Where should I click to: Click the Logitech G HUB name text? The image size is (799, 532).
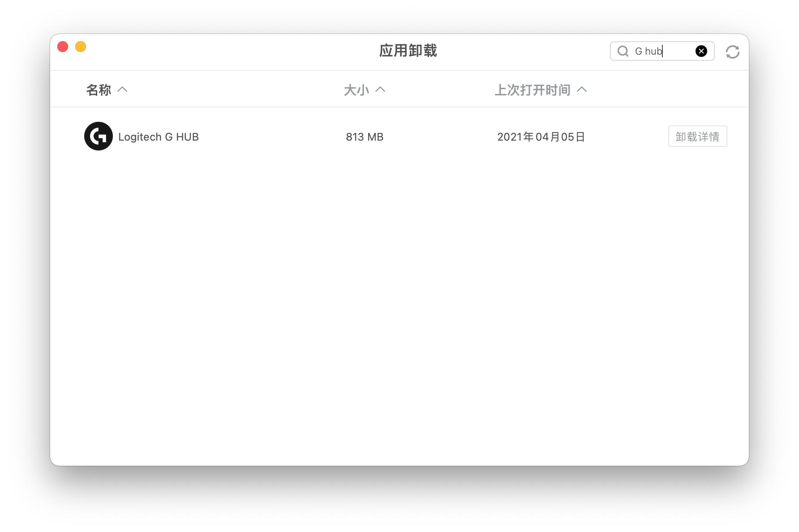pos(159,137)
